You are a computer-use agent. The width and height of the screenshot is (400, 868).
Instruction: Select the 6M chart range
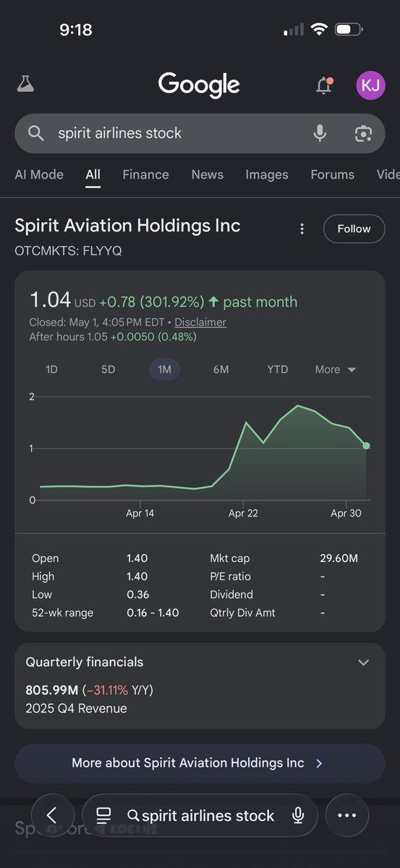pyautogui.click(x=221, y=370)
